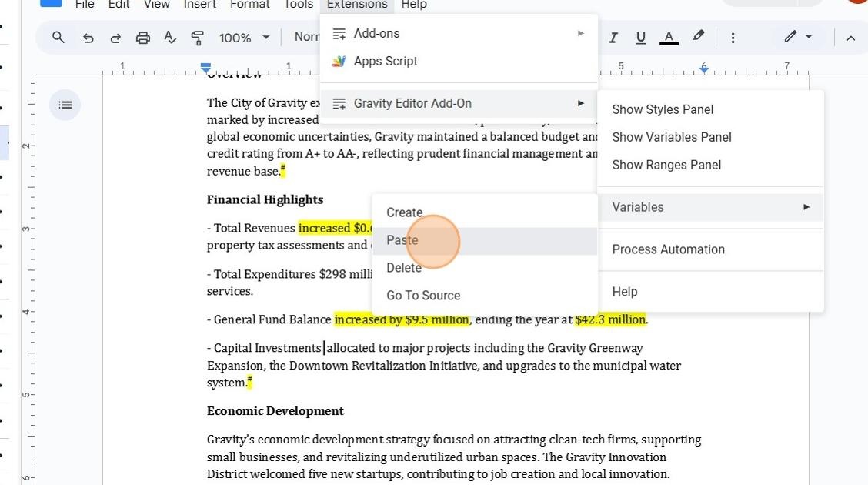Choose Create in Variables submenu
Image resolution: width=868 pixels, height=485 pixels.
coord(485,212)
